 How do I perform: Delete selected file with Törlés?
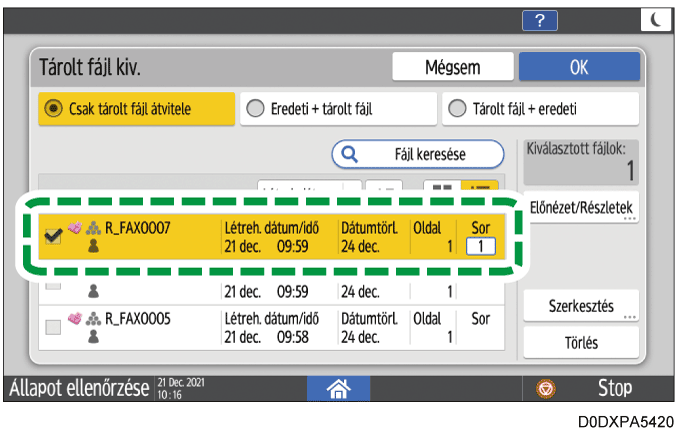[581, 342]
